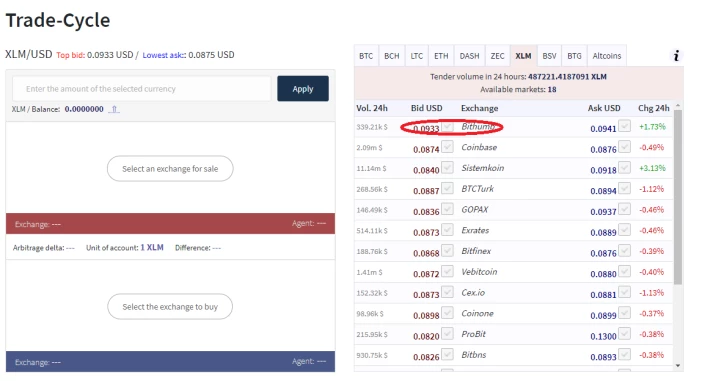The width and height of the screenshot is (710, 381).
Task: Click the BTCTurk exchange name
Action: click(478, 188)
